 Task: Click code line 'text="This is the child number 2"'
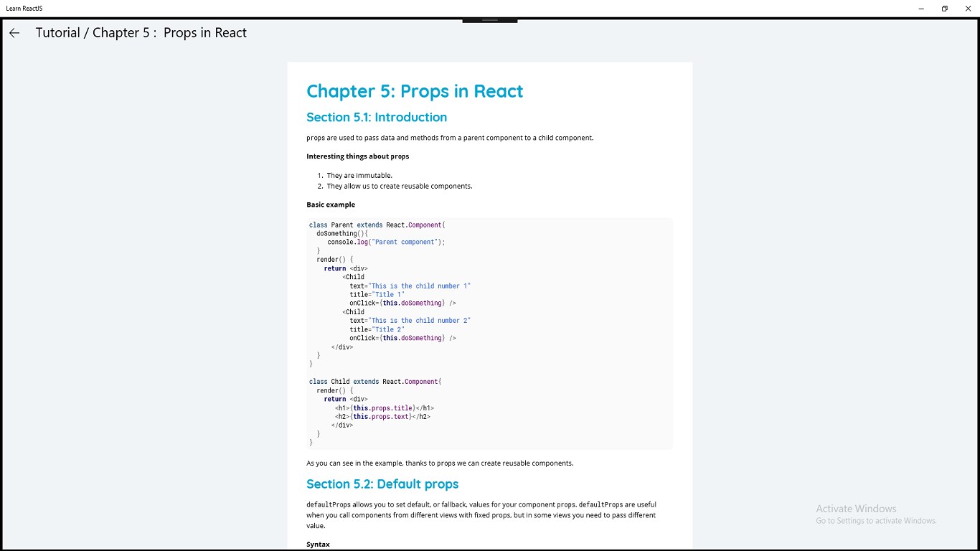pyautogui.click(x=410, y=321)
